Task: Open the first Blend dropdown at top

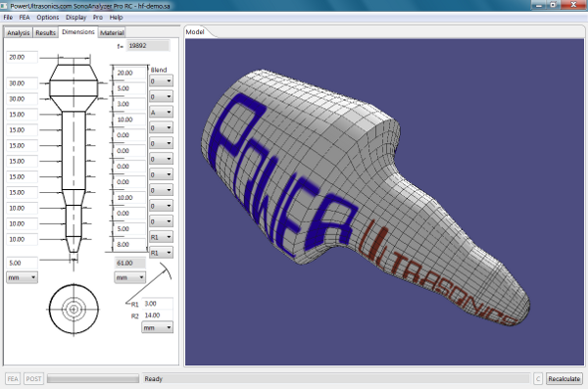Action: coord(161,81)
